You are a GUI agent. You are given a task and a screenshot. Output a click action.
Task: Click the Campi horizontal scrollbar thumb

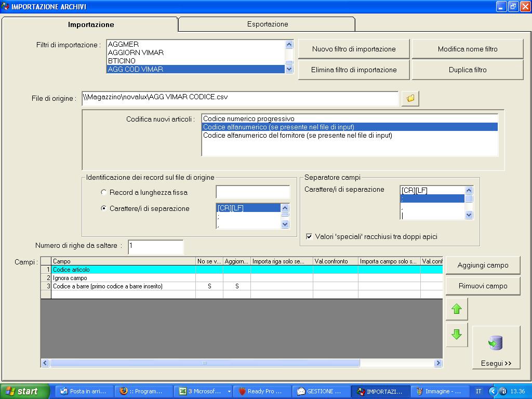coord(205,363)
